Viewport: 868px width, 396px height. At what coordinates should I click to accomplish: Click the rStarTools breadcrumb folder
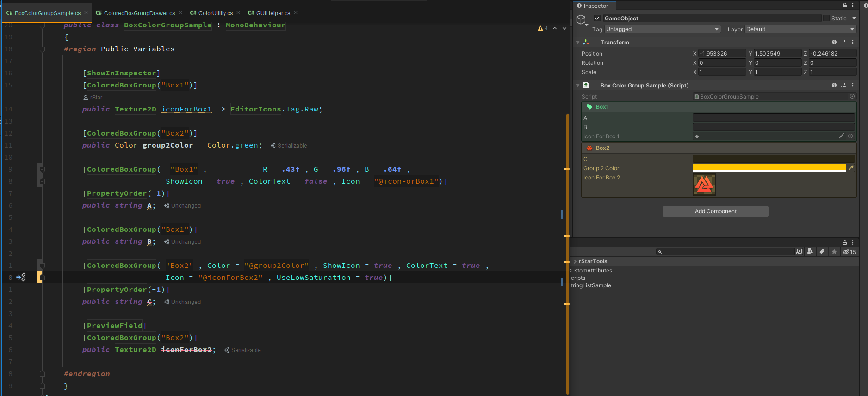point(593,261)
